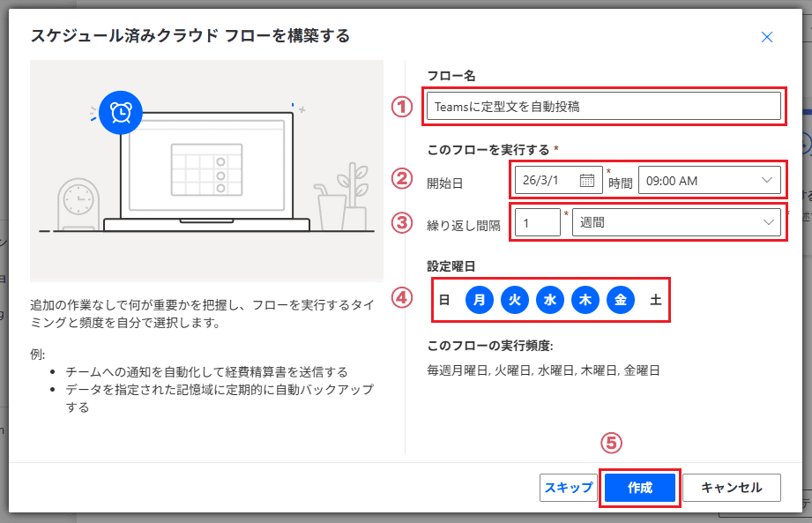The width and height of the screenshot is (812, 523).
Task: Enable the 土 (Saturday) day toggle
Action: point(656,300)
